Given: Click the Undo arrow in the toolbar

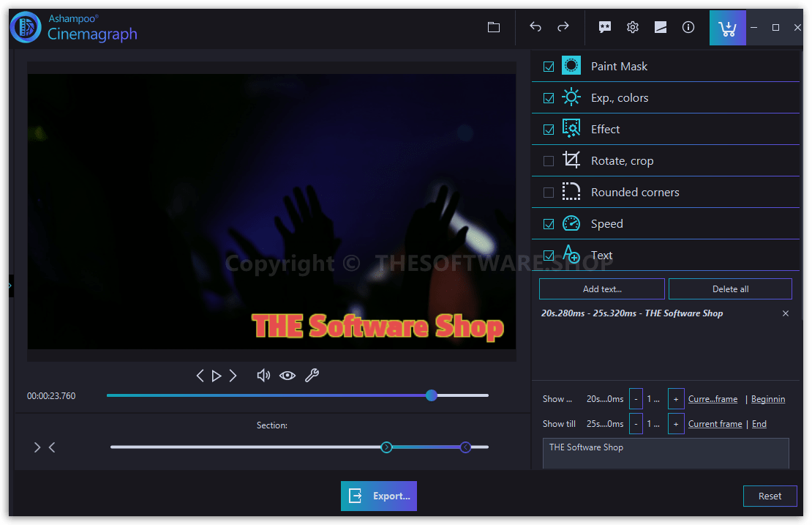Looking at the screenshot, I should (x=535, y=26).
